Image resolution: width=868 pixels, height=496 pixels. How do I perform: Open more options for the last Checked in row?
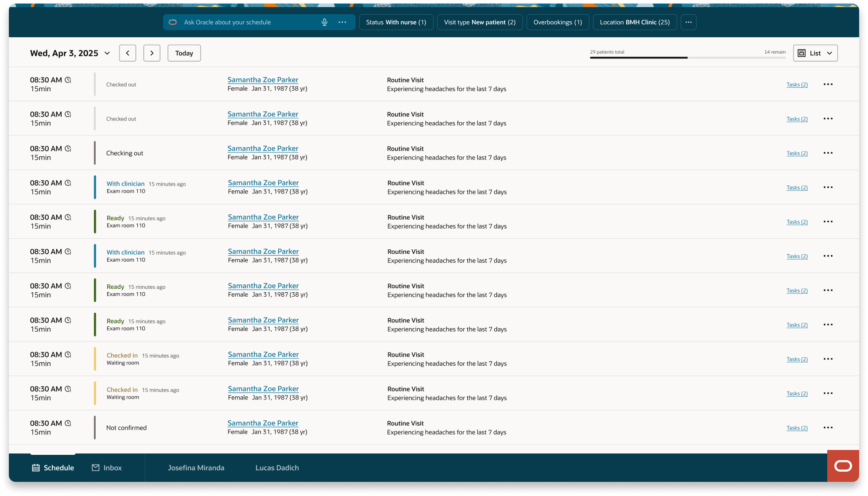[828, 393]
